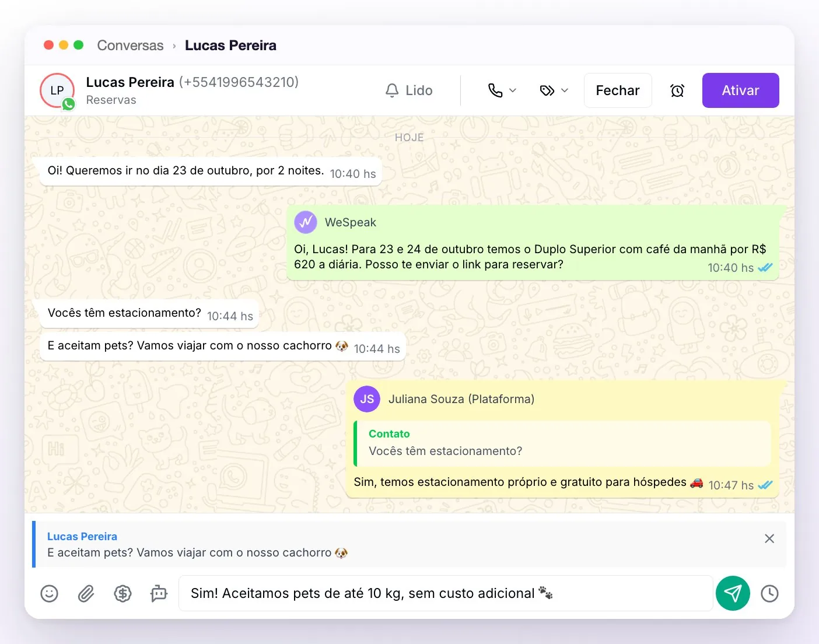Click the quoted Contato message block
This screenshot has width=819, height=644.
pyautogui.click(x=562, y=443)
